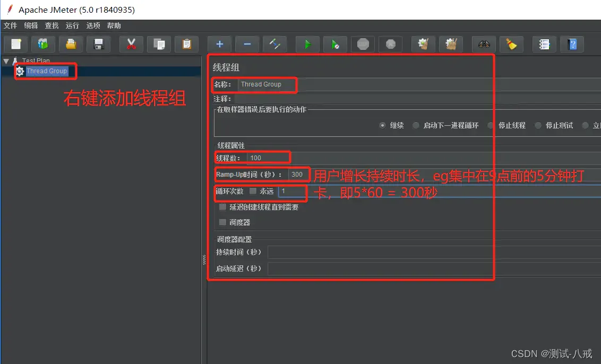The height and width of the screenshot is (364, 601).
Task: Select the 启动下一进程循环 radio button
Action: [x=416, y=125]
